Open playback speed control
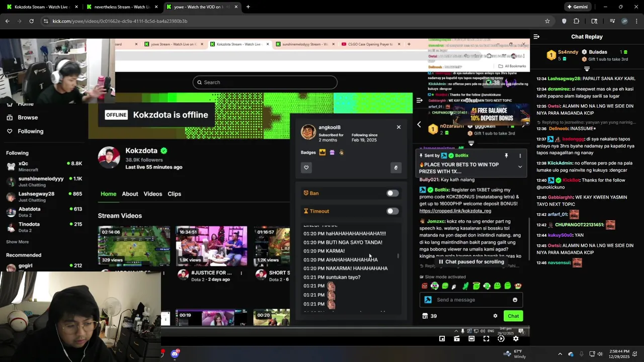Viewport: 644px width, 362px height. coord(501,339)
